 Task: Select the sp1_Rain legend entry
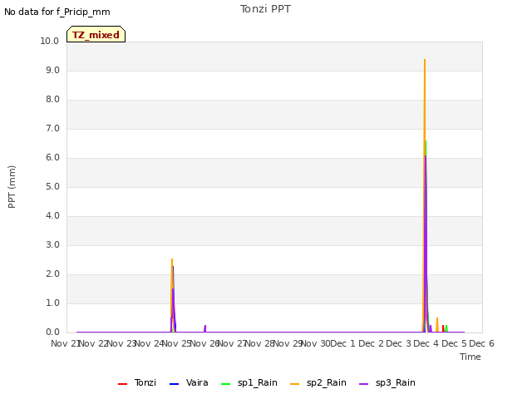tap(249, 382)
